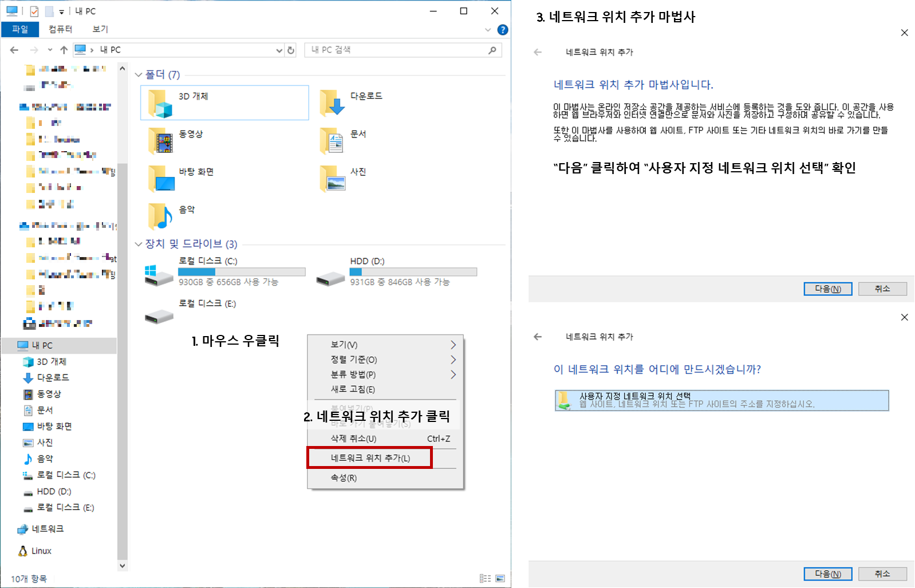Open quick access toolbar customize dropdown

pos(61,11)
